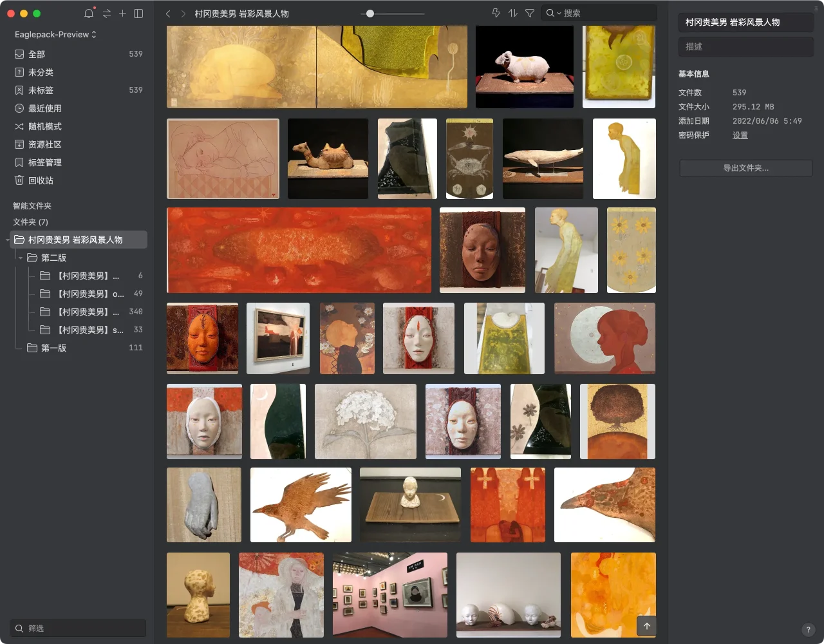
Task: Click the 导出文件夹... button
Action: pyautogui.click(x=745, y=168)
